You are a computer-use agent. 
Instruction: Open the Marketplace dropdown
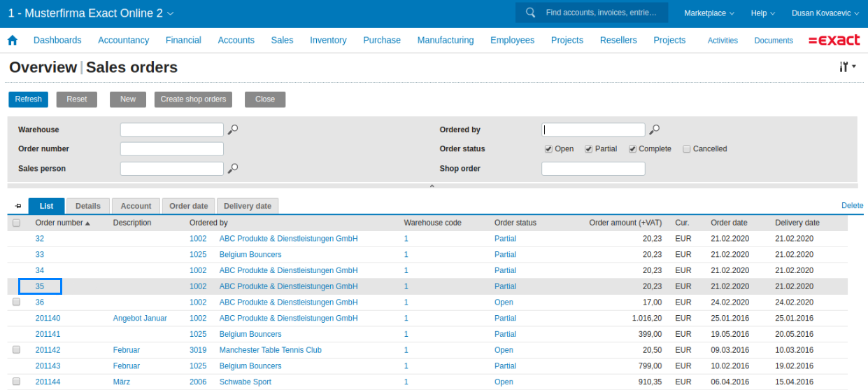pyautogui.click(x=709, y=13)
